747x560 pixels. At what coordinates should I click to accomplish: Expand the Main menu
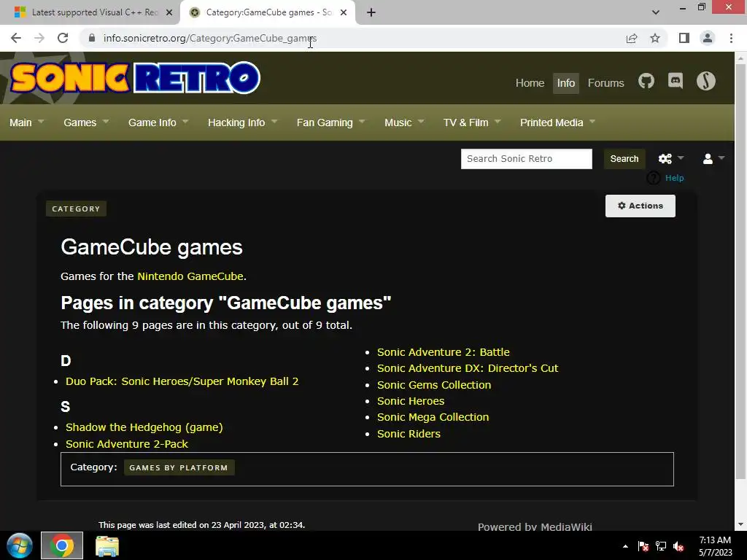(x=27, y=122)
